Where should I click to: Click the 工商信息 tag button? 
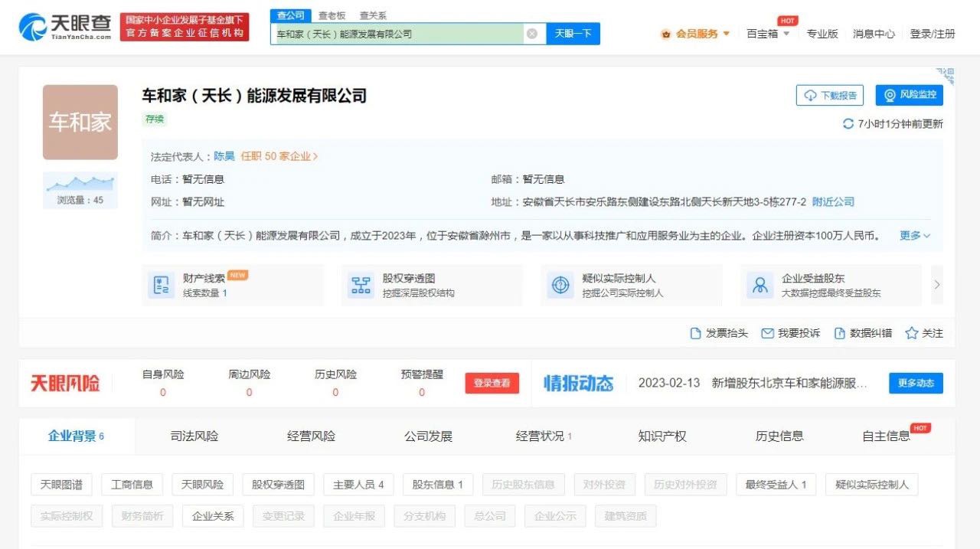click(x=132, y=485)
